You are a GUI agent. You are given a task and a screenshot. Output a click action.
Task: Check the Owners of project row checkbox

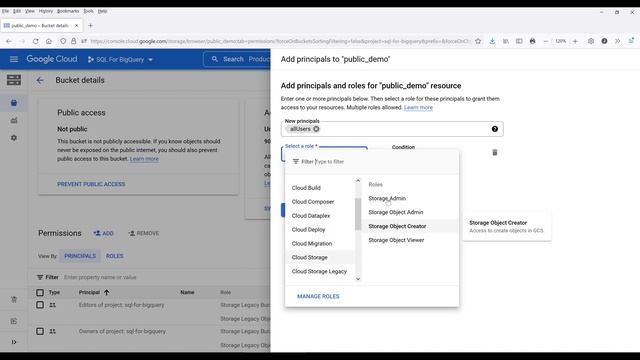tap(40, 331)
